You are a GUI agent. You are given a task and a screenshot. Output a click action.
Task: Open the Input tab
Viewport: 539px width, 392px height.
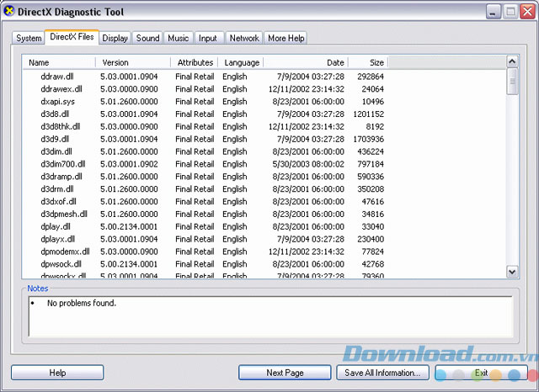tap(207, 38)
